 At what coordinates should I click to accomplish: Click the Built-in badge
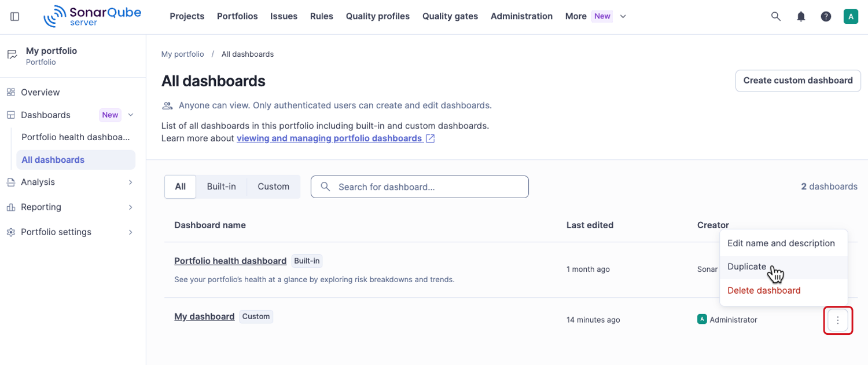point(307,261)
